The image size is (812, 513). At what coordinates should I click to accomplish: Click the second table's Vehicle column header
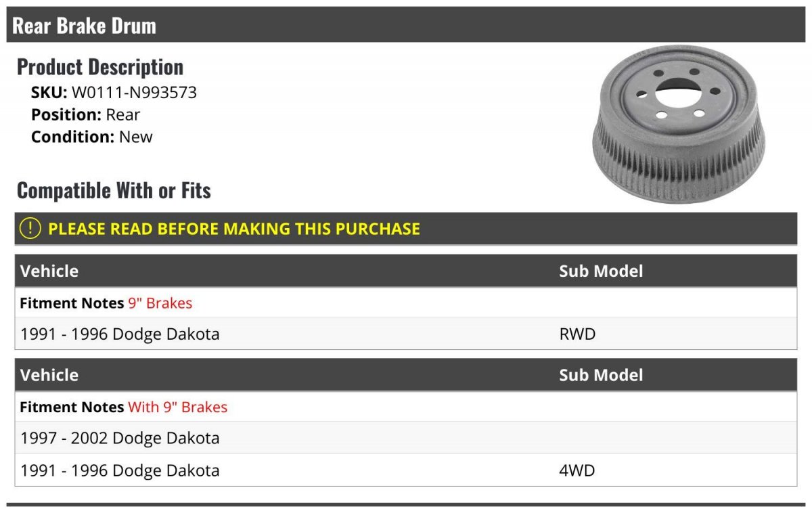coord(49,376)
